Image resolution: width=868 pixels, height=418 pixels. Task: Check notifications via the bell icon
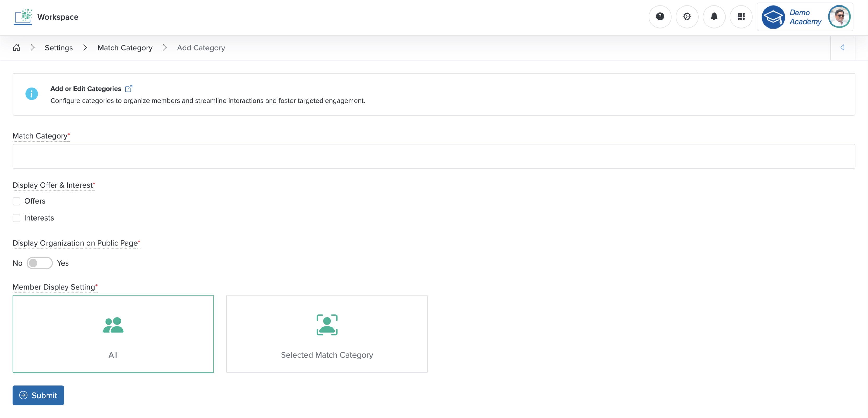(x=714, y=16)
